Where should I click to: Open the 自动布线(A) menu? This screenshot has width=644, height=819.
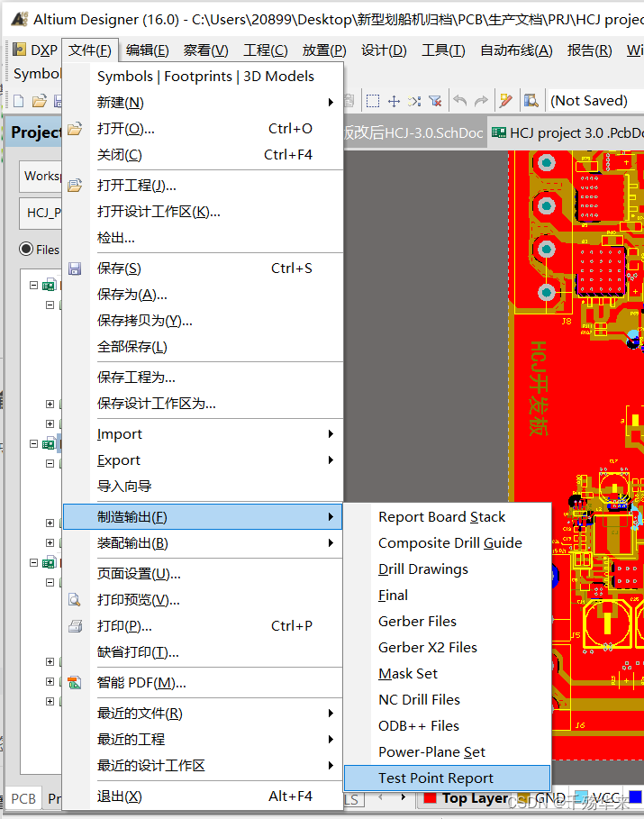(x=516, y=50)
